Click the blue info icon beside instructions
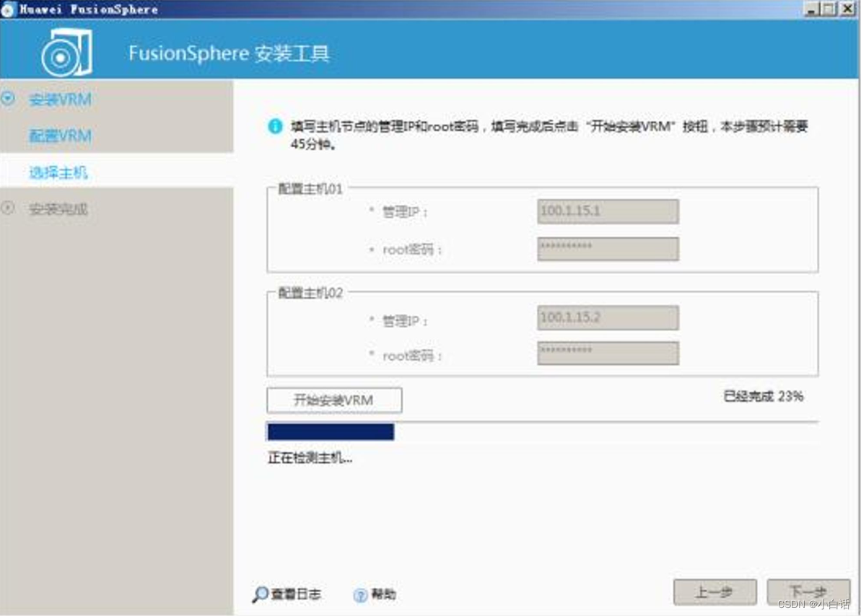The height and width of the screenshot is (616, 861). point(274,126)
